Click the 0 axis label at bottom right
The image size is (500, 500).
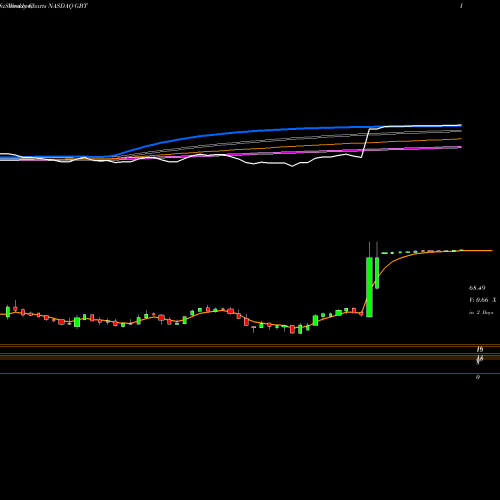point(478,377)
